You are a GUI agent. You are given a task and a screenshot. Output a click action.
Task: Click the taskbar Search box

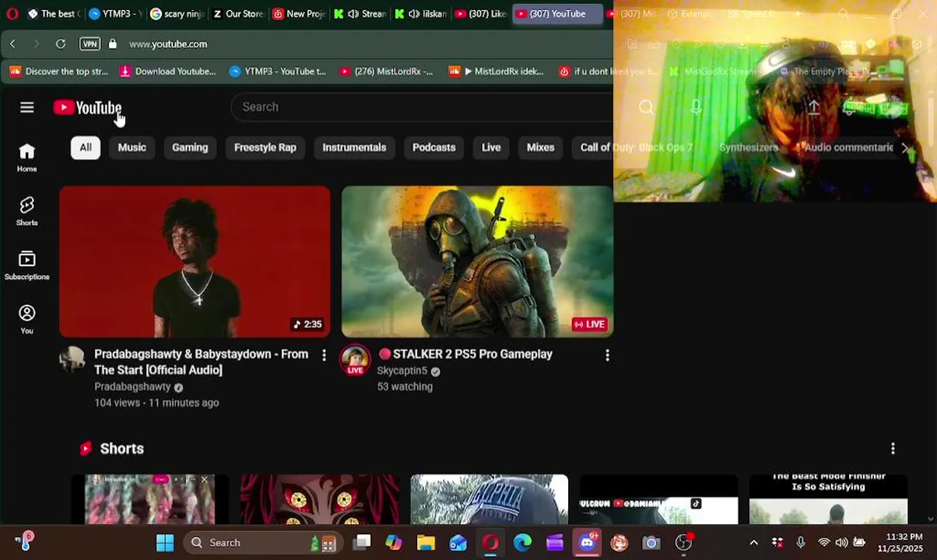coord(261,543)
